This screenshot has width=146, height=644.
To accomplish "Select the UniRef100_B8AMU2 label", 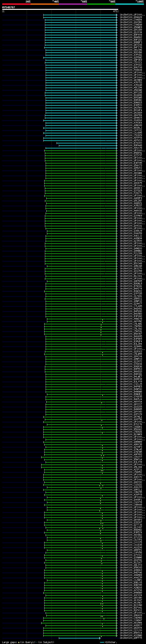I will click(x=131, y=37).
